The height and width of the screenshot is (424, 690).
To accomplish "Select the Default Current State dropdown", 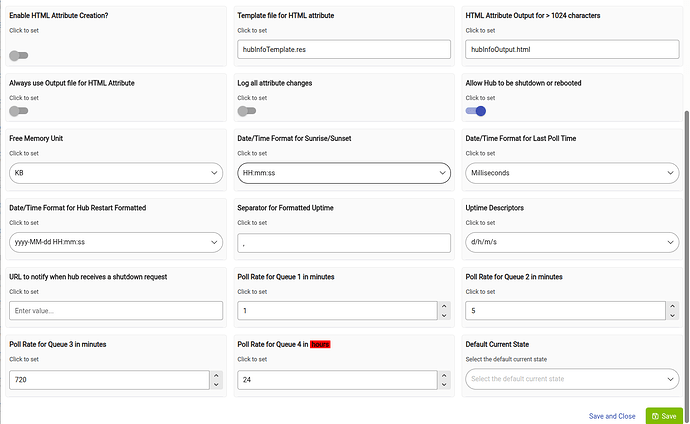I will (x=572, y=379).
